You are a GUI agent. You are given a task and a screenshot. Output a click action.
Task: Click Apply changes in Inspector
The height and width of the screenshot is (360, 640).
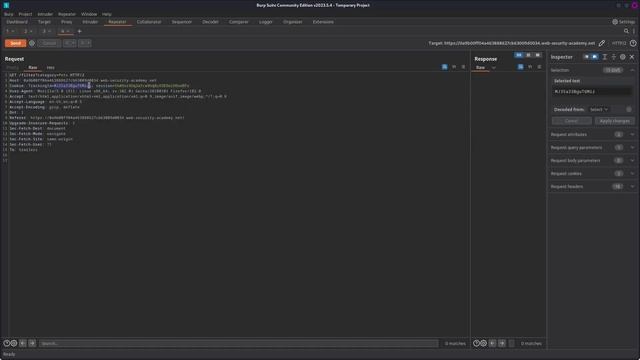pos(614,121)
